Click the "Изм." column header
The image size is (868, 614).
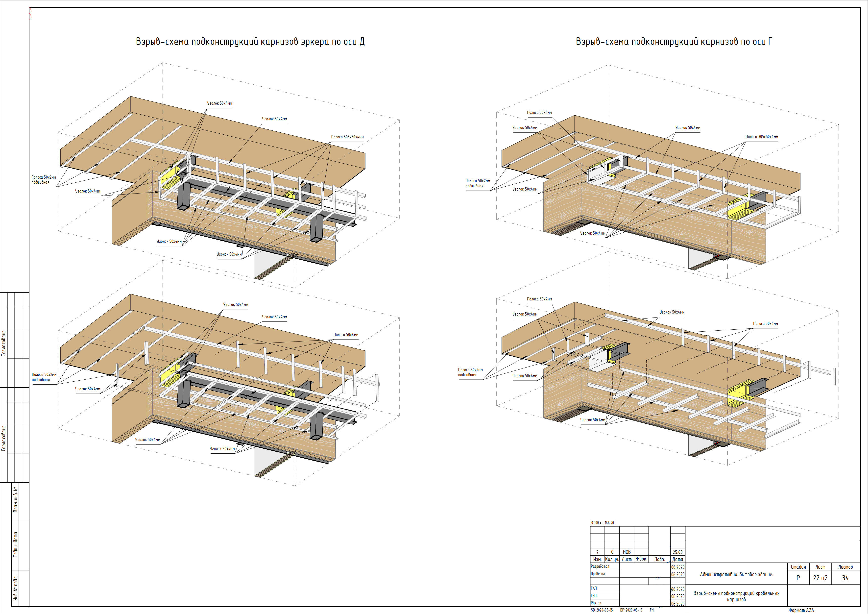pos(597,559)
